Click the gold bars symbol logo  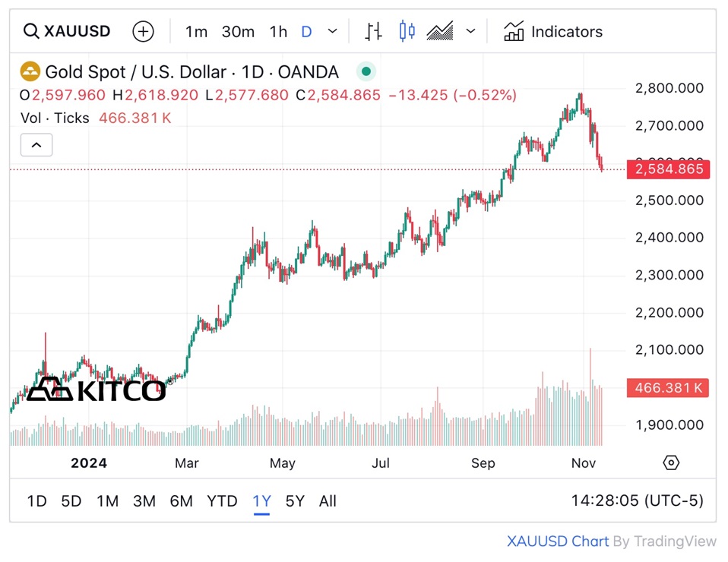point(30,72)
